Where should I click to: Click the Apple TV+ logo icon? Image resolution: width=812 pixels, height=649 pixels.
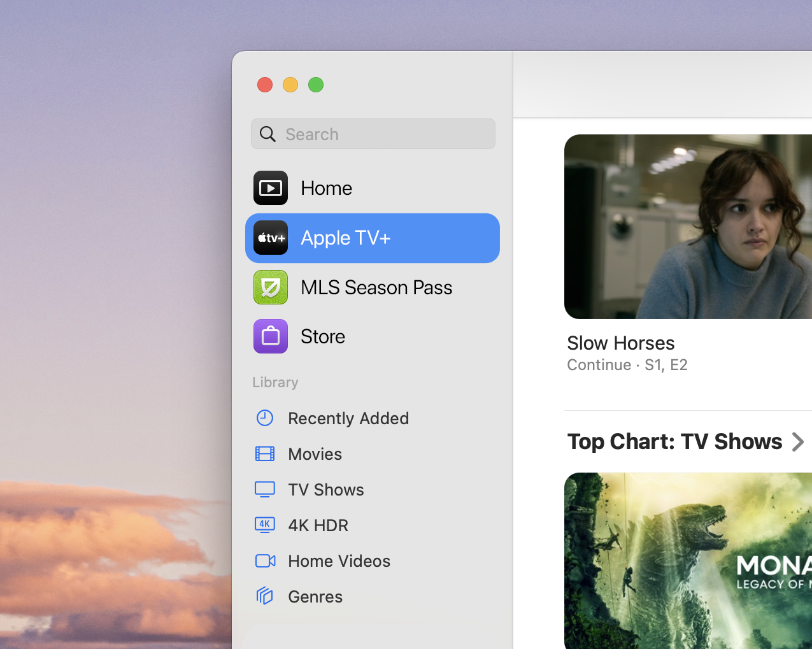click(x=271, y=238)
